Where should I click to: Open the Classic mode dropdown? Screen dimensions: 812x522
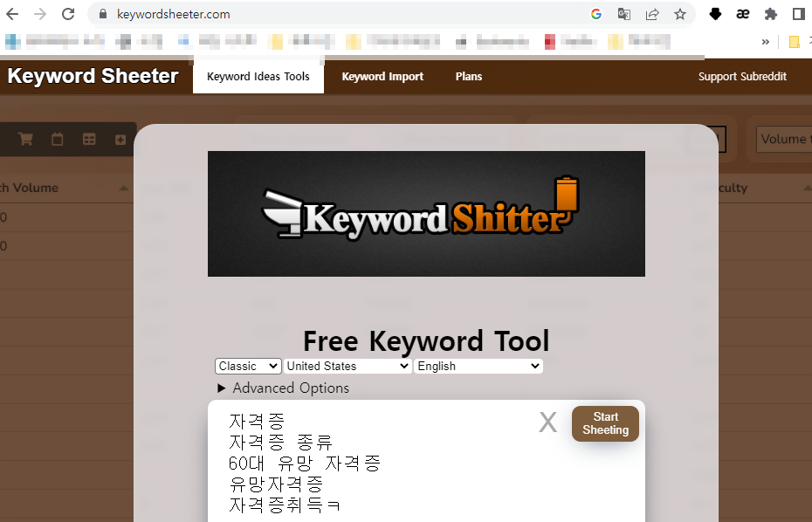point(248,366)
